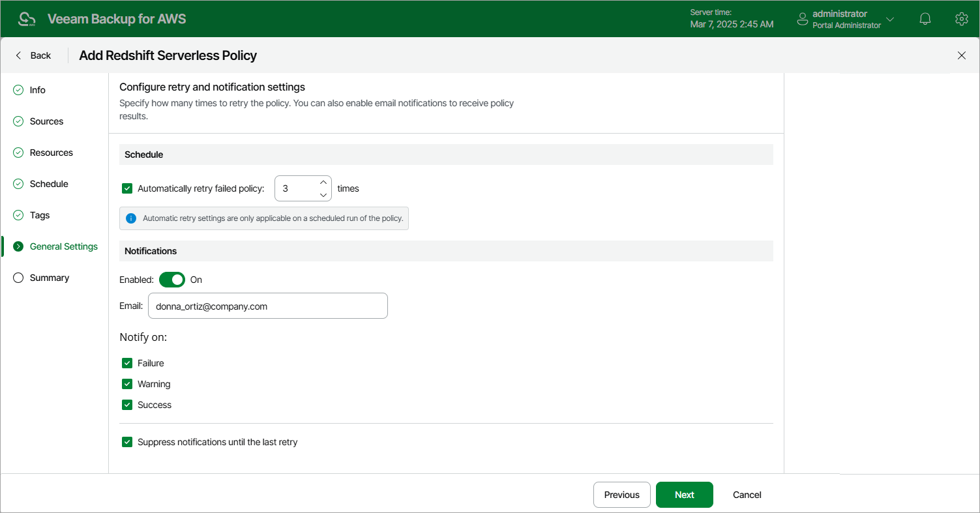This screenshot has width=980, height=513.
Task: Click the Veeam cloud logo icon
Action: tap(27, 19)
